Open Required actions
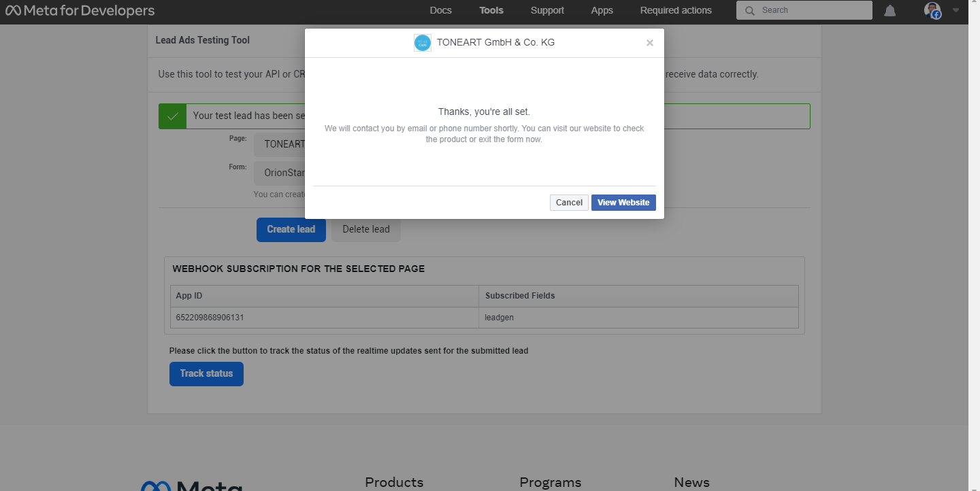Image resolution: width=980 pixels, height=491 pixels. coord(676,10)
